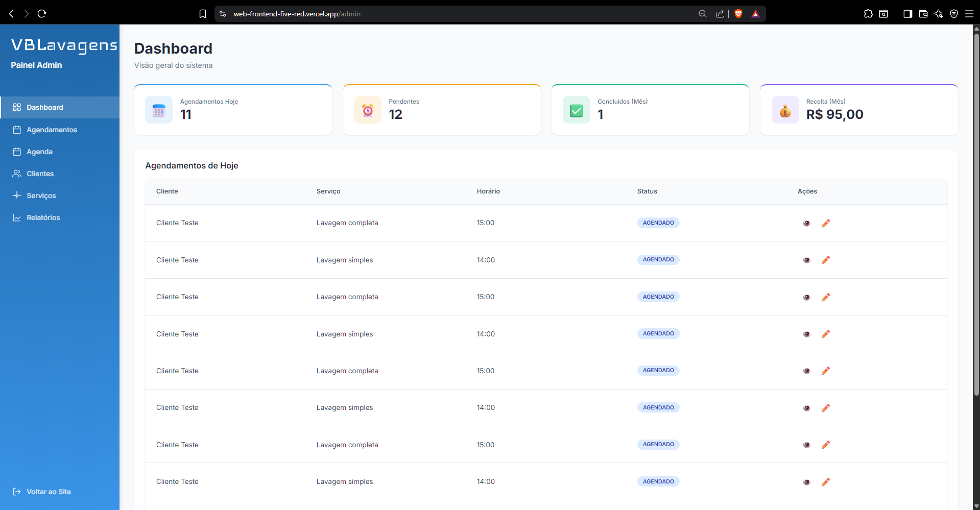Toggle the browser sidebar panel icon
Screen dimensions: 980x510
[x=907, y=14]
